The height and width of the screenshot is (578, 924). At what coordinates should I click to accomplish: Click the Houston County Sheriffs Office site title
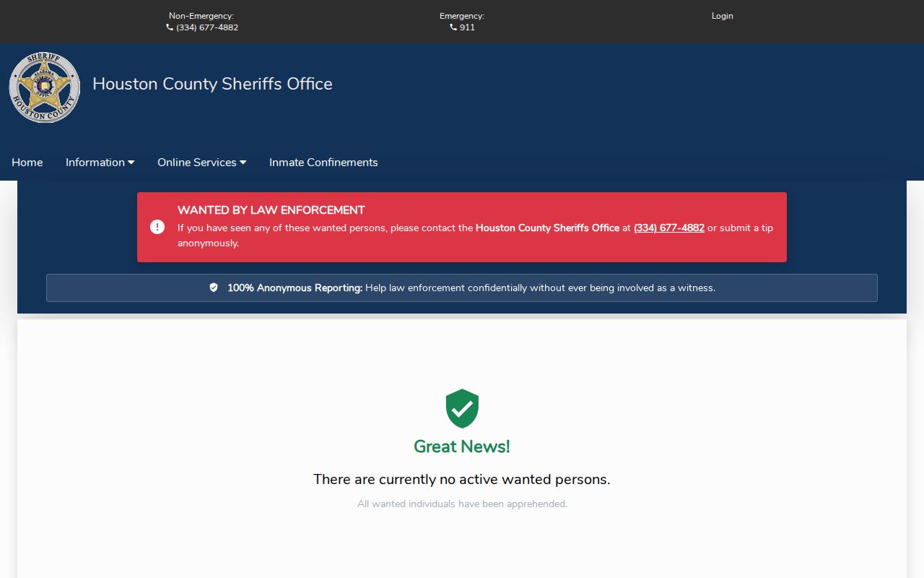pos(212,84)
